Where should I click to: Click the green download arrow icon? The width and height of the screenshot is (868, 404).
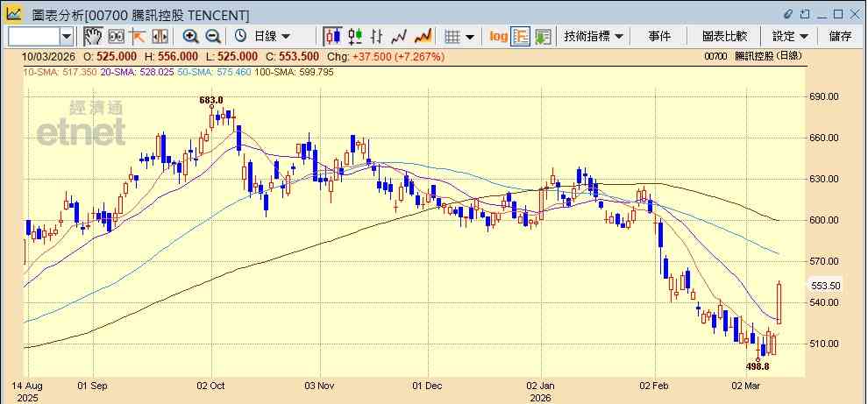click(x=543, y=37)
